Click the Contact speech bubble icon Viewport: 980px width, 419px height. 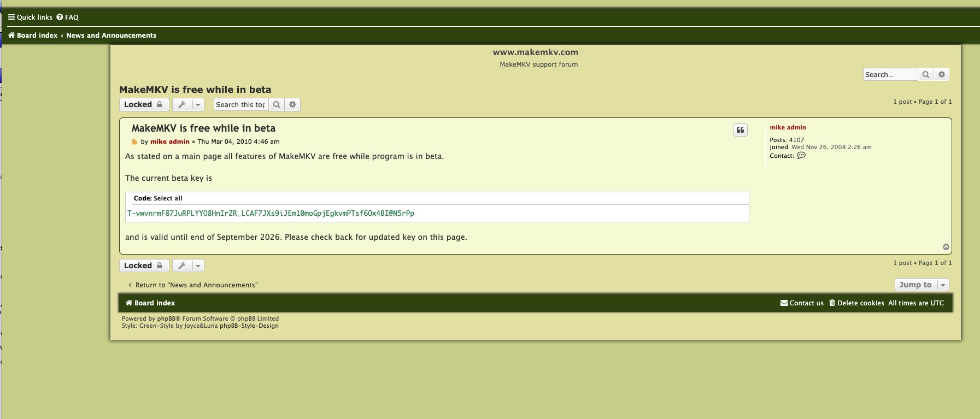point(801,156)
